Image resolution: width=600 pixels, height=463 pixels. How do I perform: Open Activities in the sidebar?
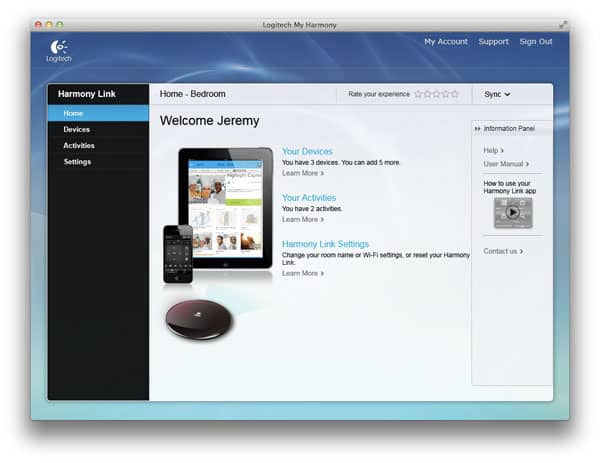point(98,145)
